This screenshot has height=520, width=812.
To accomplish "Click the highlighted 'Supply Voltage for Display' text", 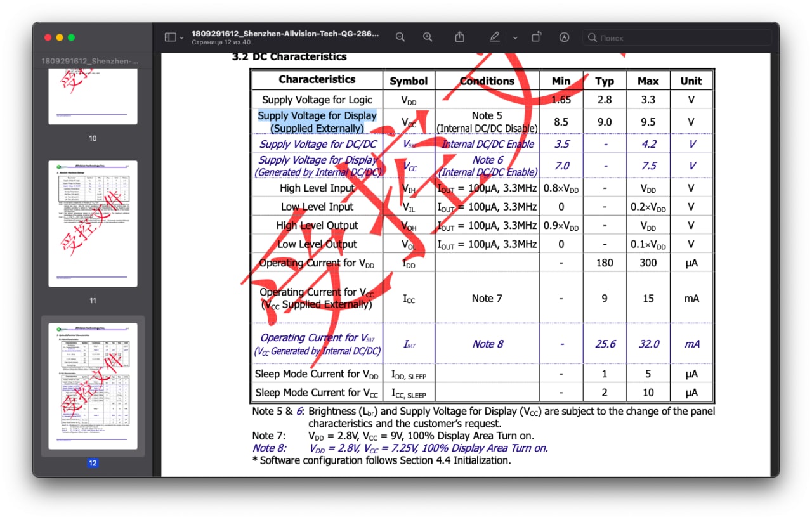I will [x=317, y=115].
